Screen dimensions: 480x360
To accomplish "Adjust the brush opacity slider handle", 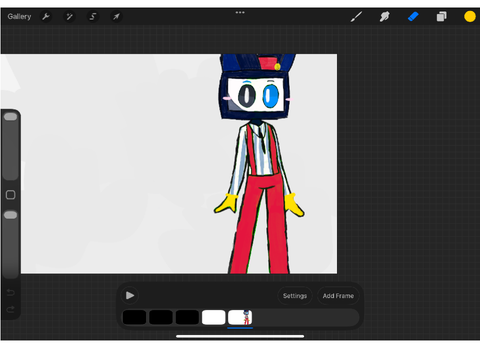I will [10, 215].
